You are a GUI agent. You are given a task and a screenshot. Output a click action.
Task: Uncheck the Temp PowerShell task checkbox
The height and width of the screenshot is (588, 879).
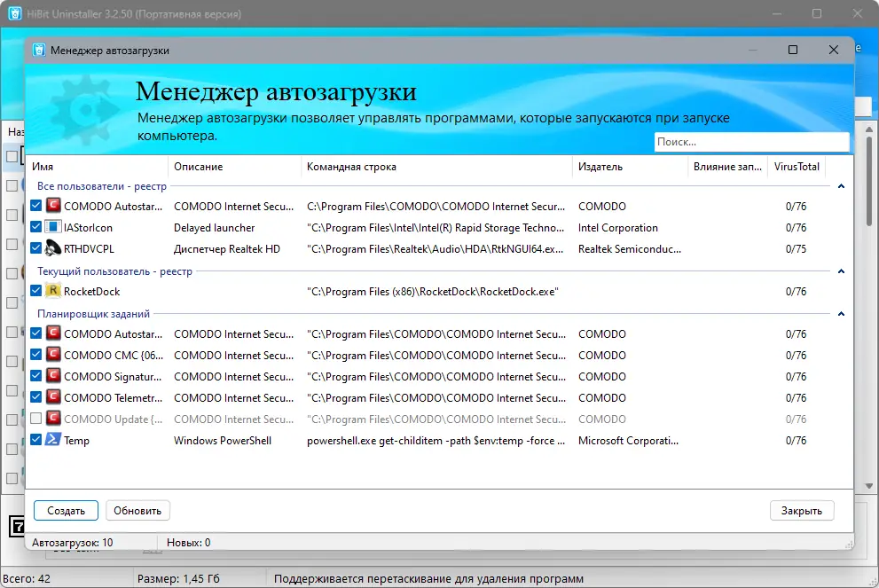35,440
